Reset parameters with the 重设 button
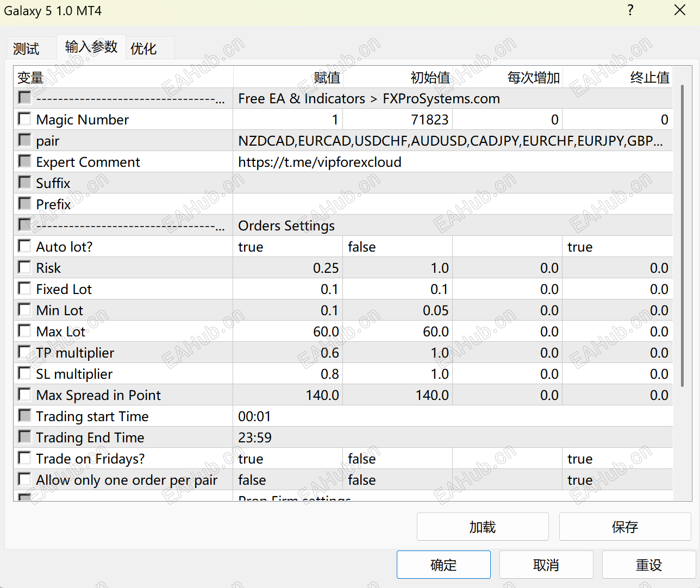 [649, 565]
